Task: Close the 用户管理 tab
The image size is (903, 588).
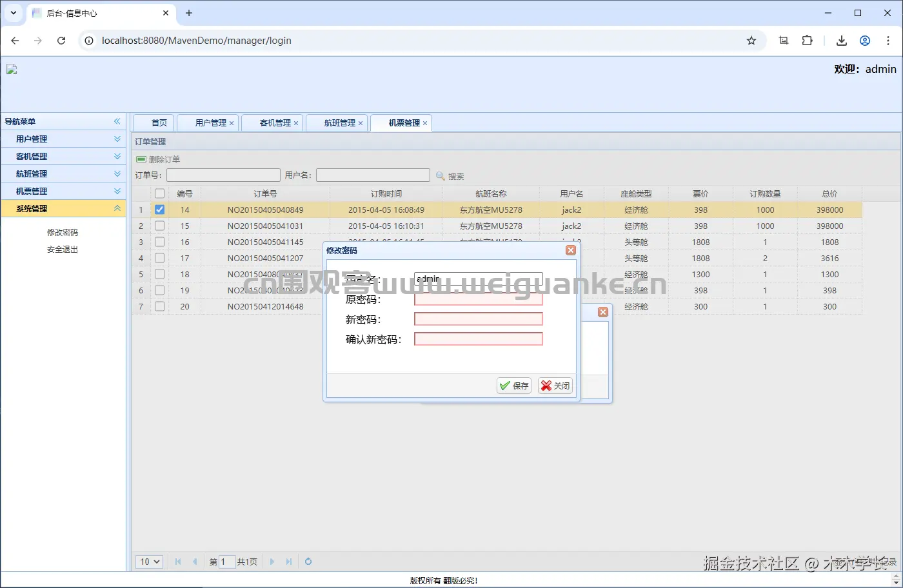Action: pyautogui.click(x=232, y=123)
